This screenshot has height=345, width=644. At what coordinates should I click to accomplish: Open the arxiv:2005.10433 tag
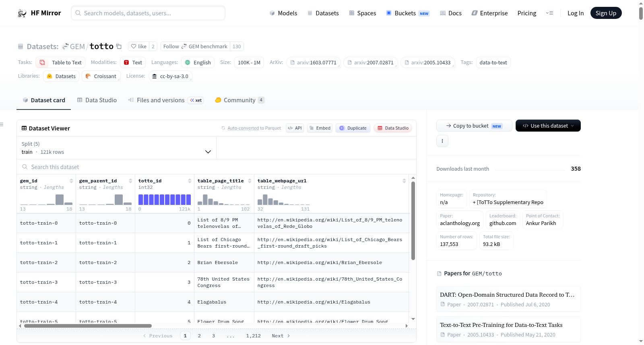[x=428, y=62]
